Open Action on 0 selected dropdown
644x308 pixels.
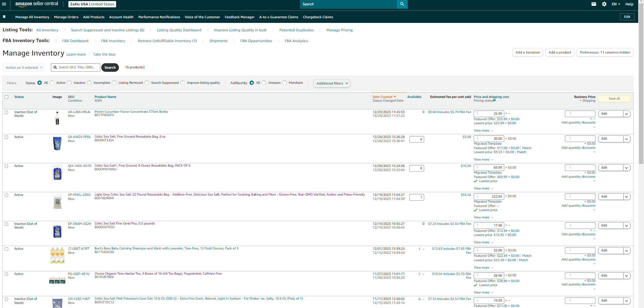click(x=24, y=68)
